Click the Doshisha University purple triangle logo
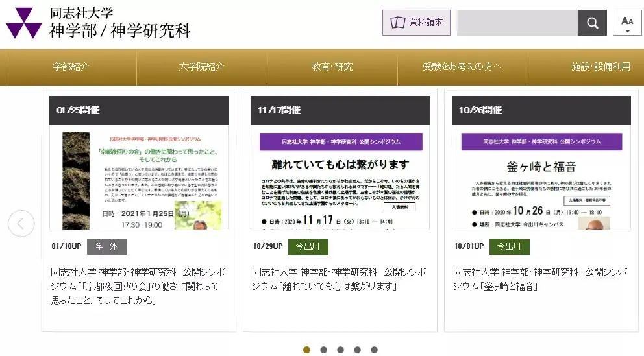 tap(23, 23)
